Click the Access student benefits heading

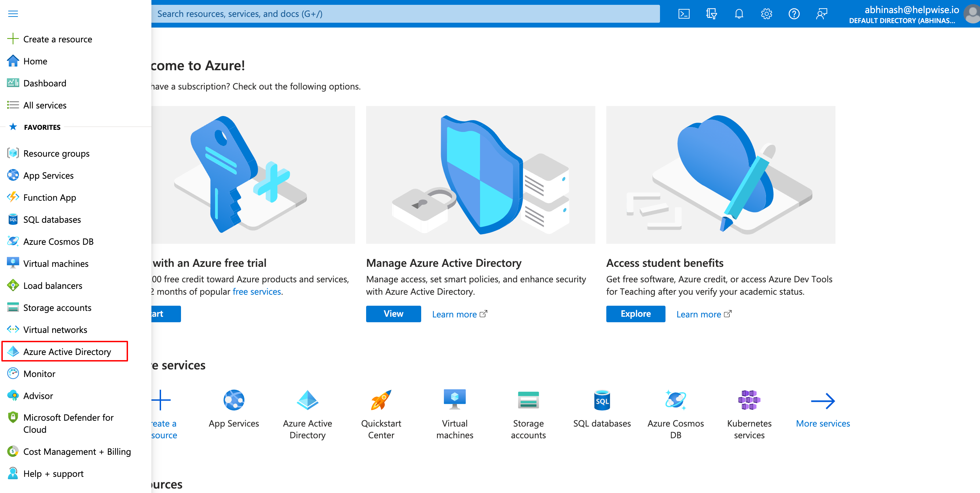664,263
